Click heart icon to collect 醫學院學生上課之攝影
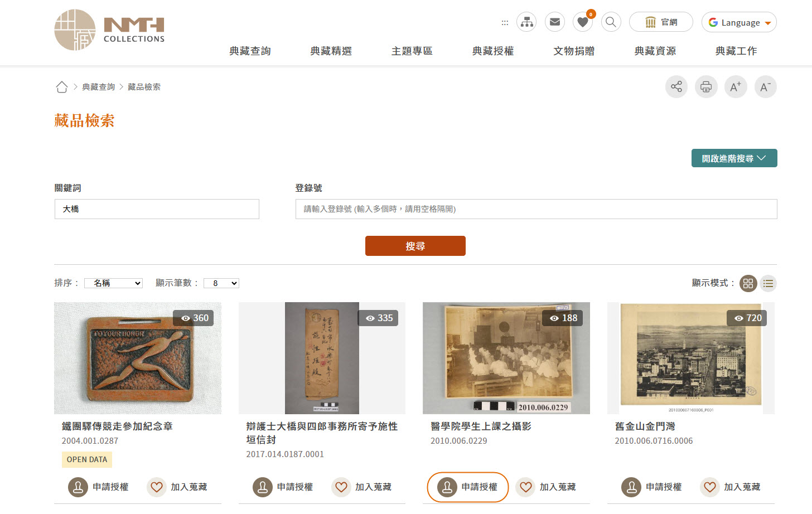This screenshot has width=812, height=514. click(525, 487)
